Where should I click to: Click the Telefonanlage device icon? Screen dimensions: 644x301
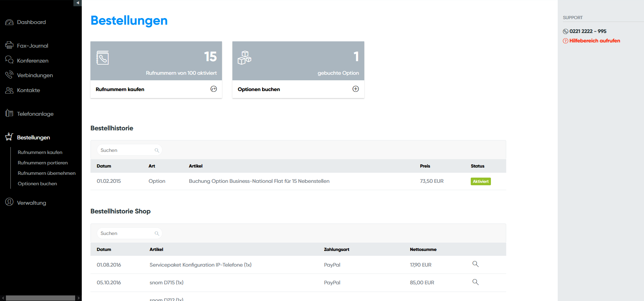pos(9,113)
